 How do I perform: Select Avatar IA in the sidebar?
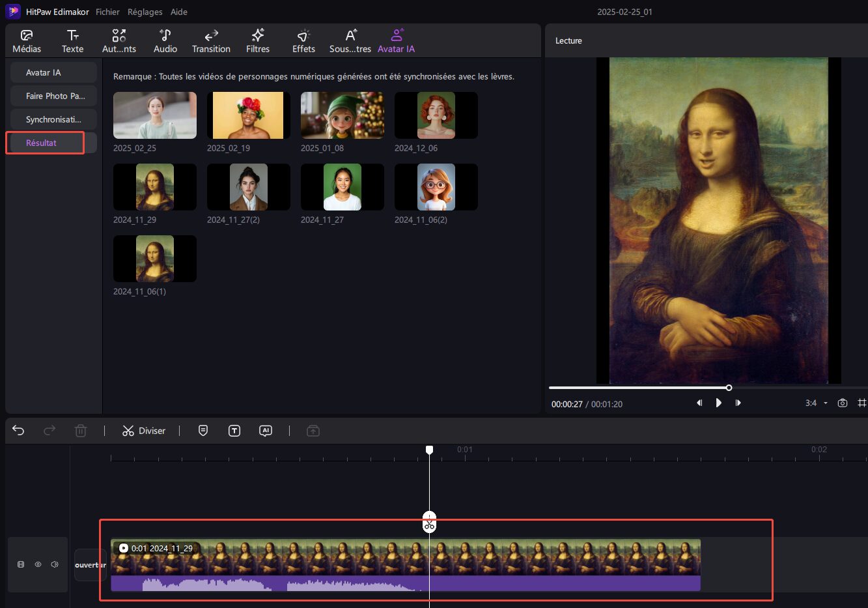point(53,72)
